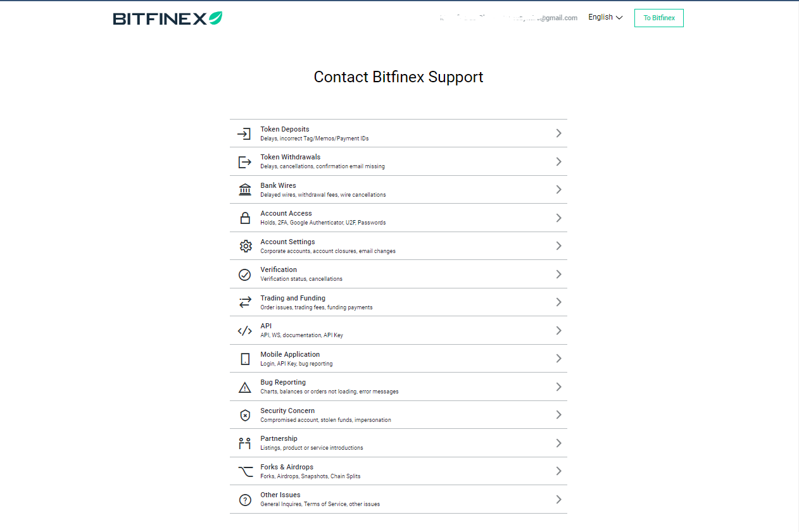Image resolution: width=799 pixels, height=532 pixels.
Task: Select the Verification title
Action: coord(279,269)
